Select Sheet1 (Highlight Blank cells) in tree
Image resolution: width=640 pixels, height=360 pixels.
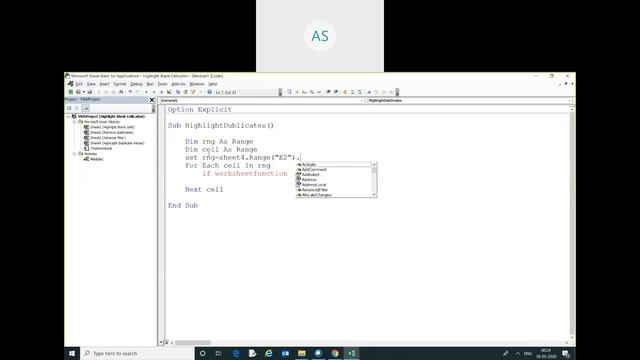point(112,127)
